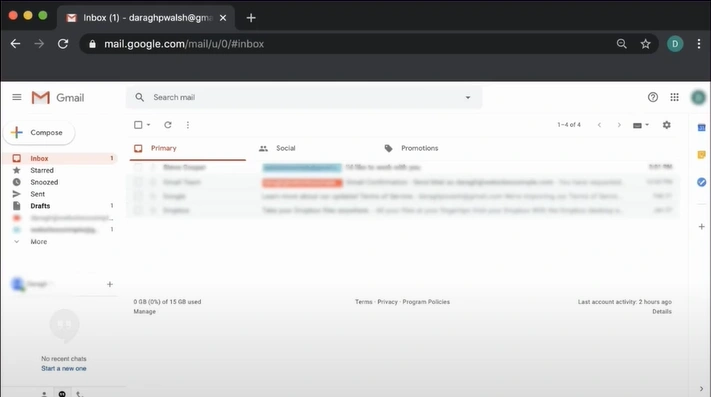Open the Chrome profile D avatar
The height and width of the screenshot is (397, 711).
point(675,44)
